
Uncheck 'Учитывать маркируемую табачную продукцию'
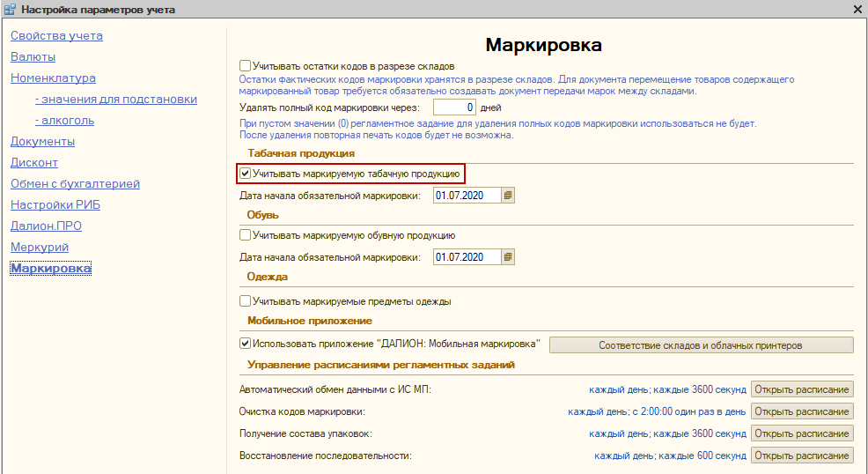click(246, 174)
